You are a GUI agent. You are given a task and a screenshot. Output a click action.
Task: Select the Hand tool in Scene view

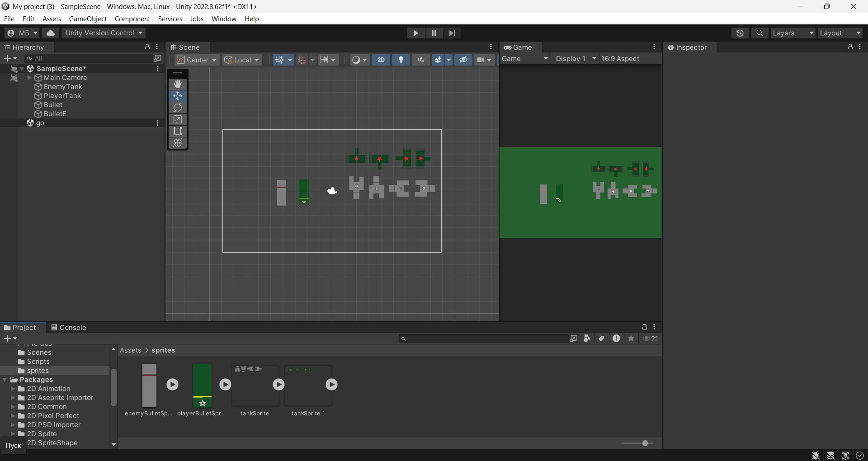pyautogui.click(x=178, y=84)
